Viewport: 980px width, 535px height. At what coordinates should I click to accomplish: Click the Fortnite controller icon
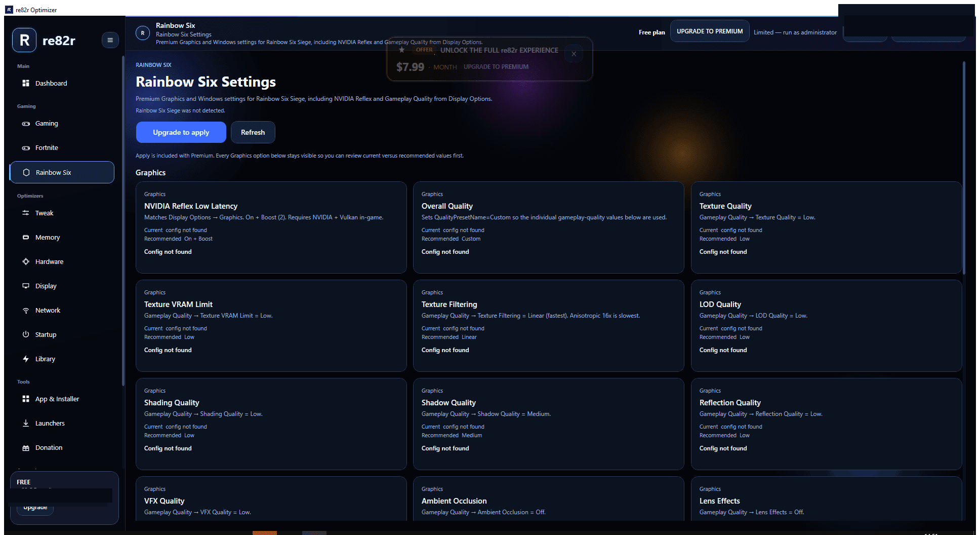click(26, 148)
